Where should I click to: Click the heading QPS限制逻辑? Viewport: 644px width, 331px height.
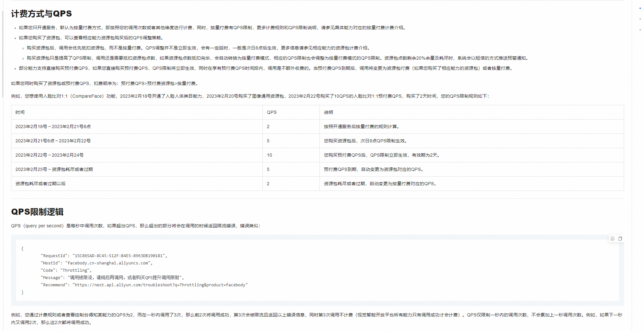click(x=37, y=212)
